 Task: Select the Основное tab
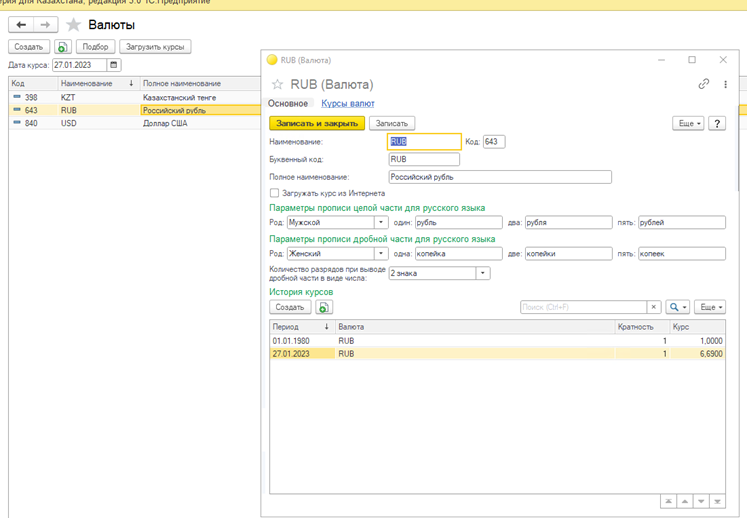[x=288, y=103]
